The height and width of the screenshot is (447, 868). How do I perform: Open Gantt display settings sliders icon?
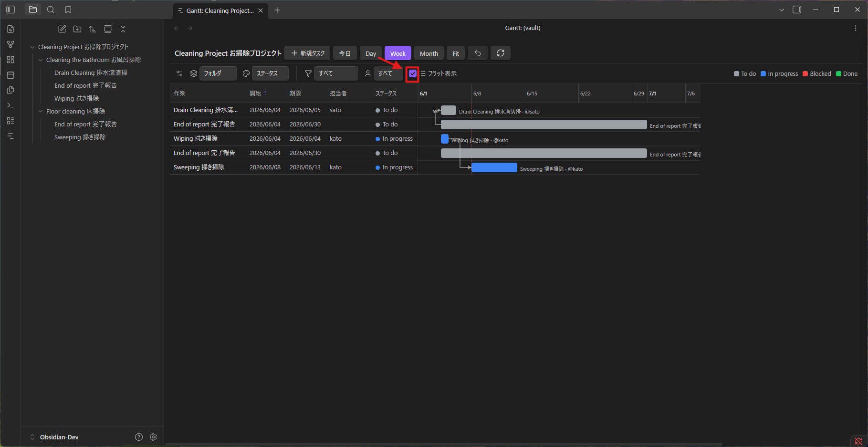[179, 73]
